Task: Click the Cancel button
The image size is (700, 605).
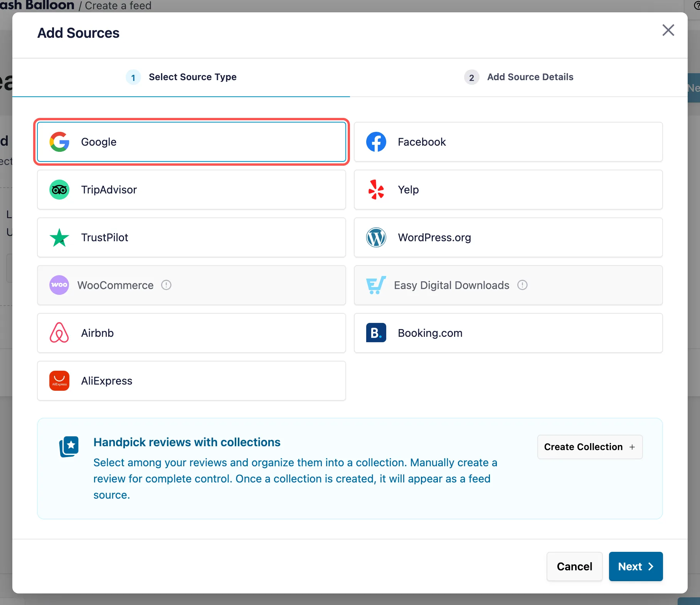Action: click(574, 566)
